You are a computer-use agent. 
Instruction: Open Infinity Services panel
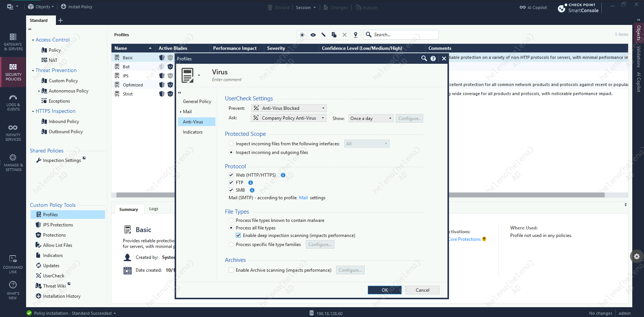pyautogui.click(x=13, y=132)
